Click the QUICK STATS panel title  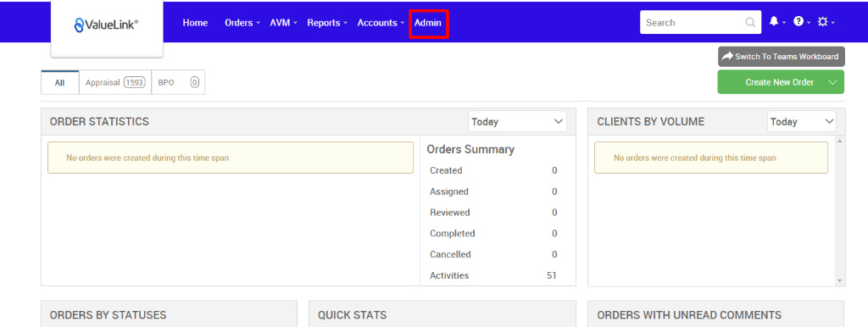pyautogui.click(x=352, y=315)
